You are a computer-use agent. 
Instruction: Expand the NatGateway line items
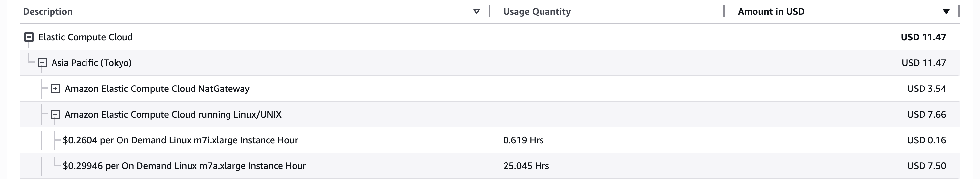pyautogui.click(x=55, y=89)
